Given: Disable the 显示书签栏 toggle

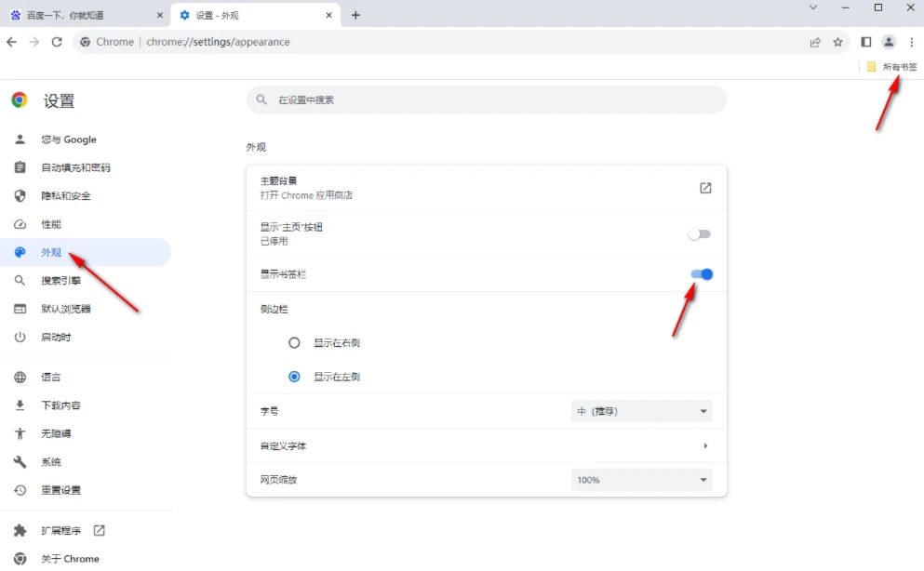Looking at the screenshot, I should tap(699, 274).
